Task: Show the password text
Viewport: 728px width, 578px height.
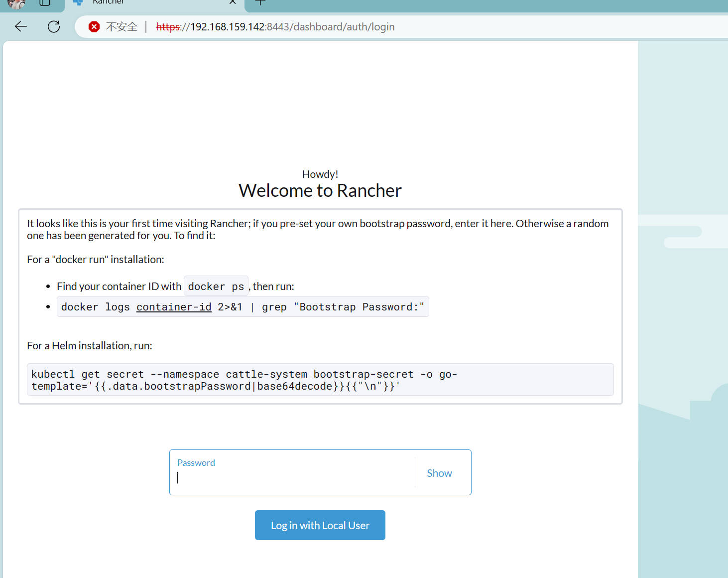Action: point(439,473)
